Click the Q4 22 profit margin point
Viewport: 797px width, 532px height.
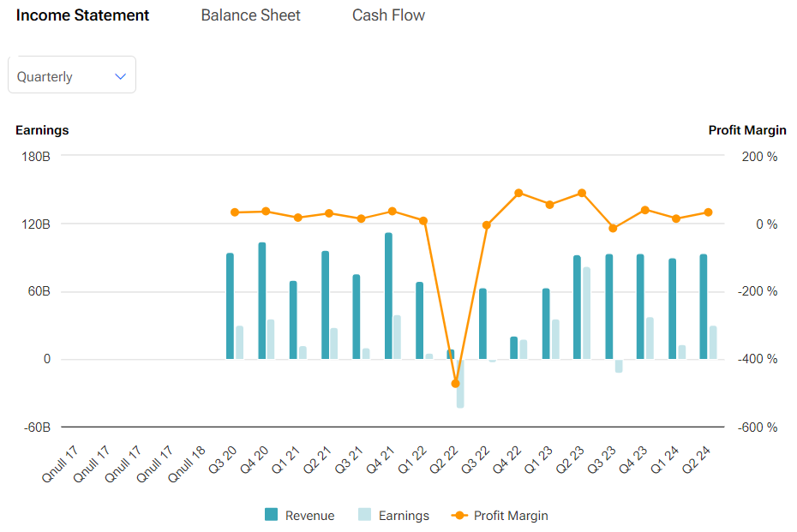(518, 193)
